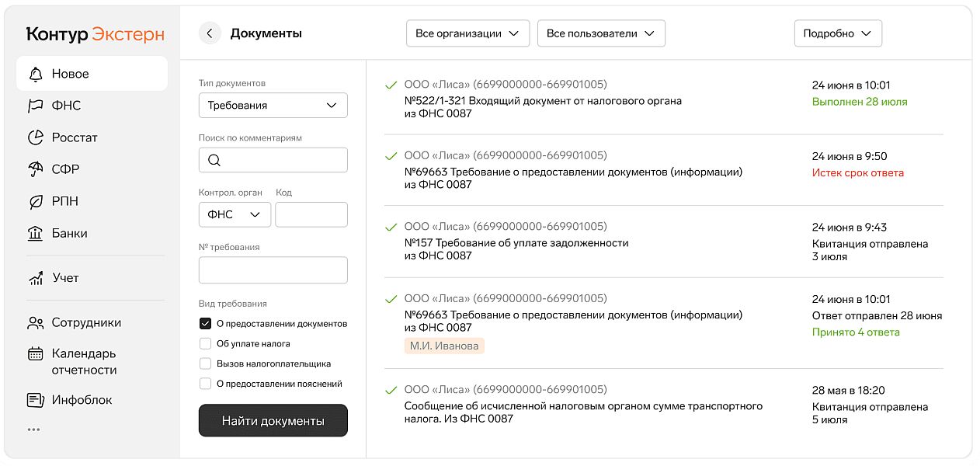The width and height of the screenshot is (980, 466).
Task: Click the 24 июня в 9:43 timestamp
Action: coord(850,228)
